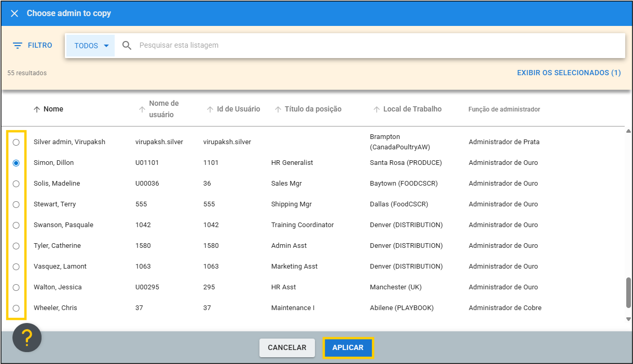Select radio button for Walton, Jessica

[x=16, y=287]
